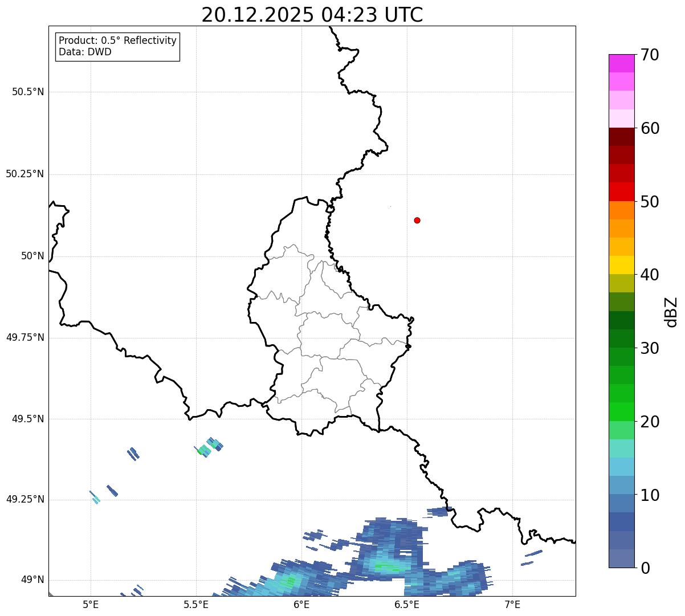Image resolution: width=685 pixels, height=616 pixels.
Task: Click the bright red colorbar swatch above 50
Action: (x=621, y=191)
